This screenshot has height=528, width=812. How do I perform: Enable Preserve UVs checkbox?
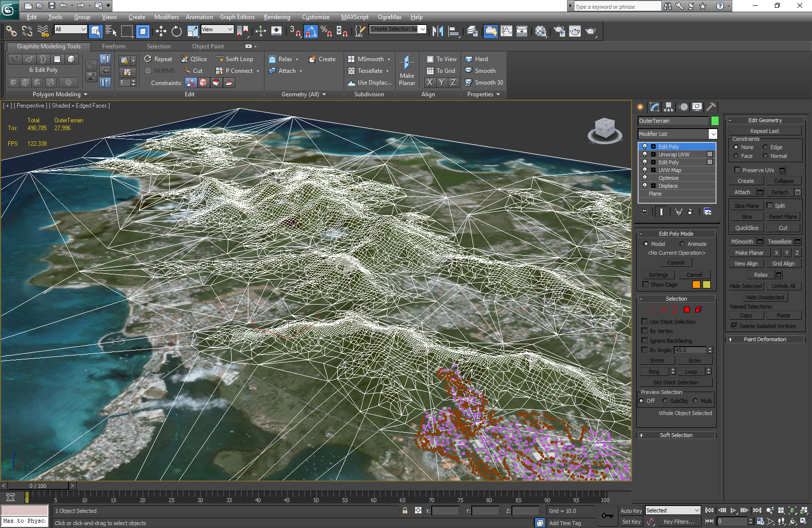coord(737,170)
